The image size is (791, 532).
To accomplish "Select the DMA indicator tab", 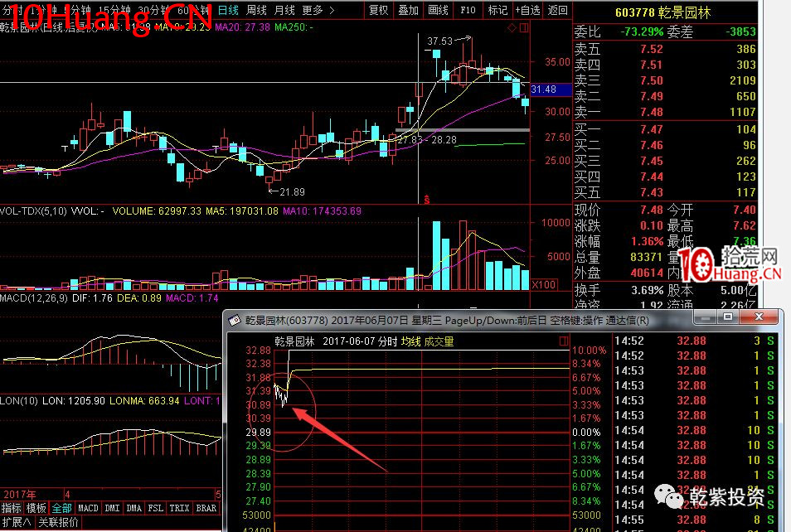I will (x=133, y=508).
